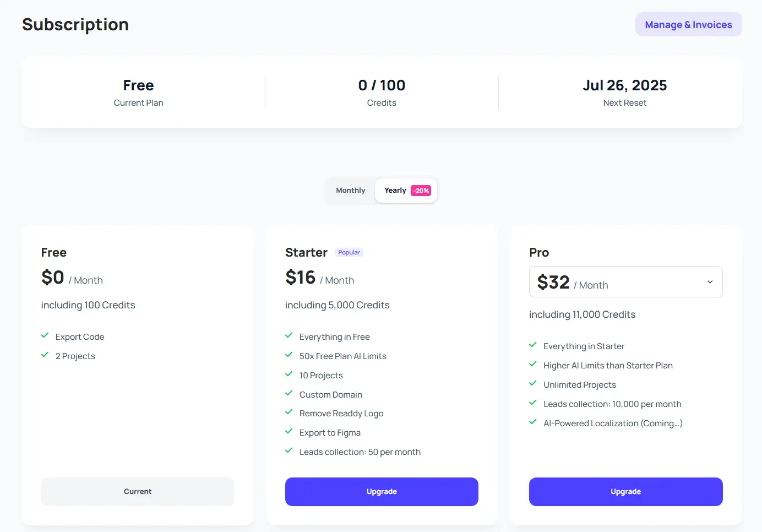Click the checkmark icon beside Export Code
The image size is (762, 532).
[x=45, y=335]
